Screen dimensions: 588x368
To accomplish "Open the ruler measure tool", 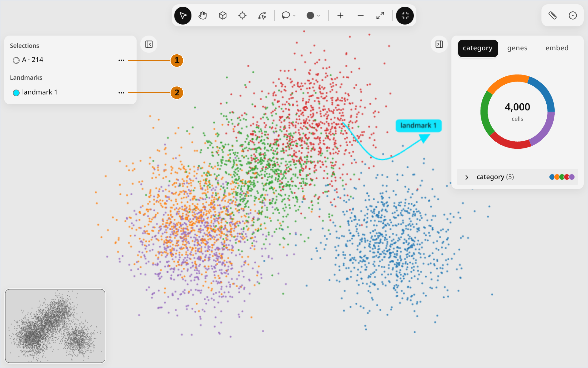I will click(552, 16).
